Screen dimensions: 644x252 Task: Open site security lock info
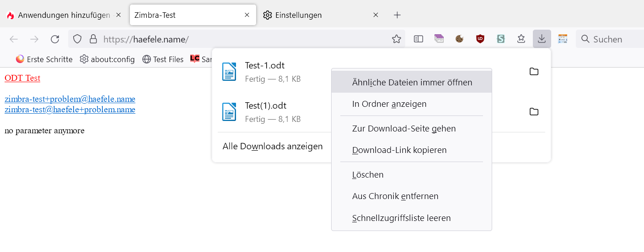pyautogui.click(x=93, y=39)
